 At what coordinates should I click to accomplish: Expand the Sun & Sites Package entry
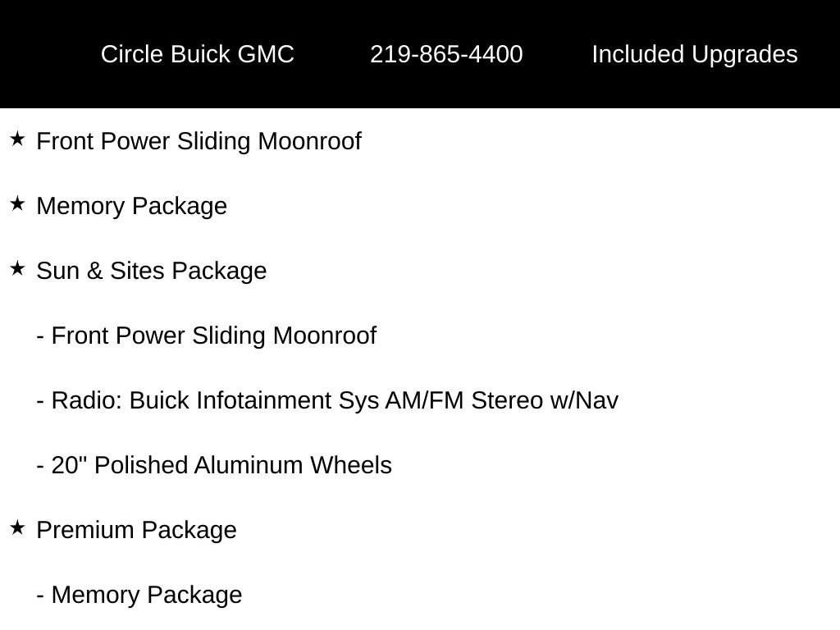click(x=152, y=271)
